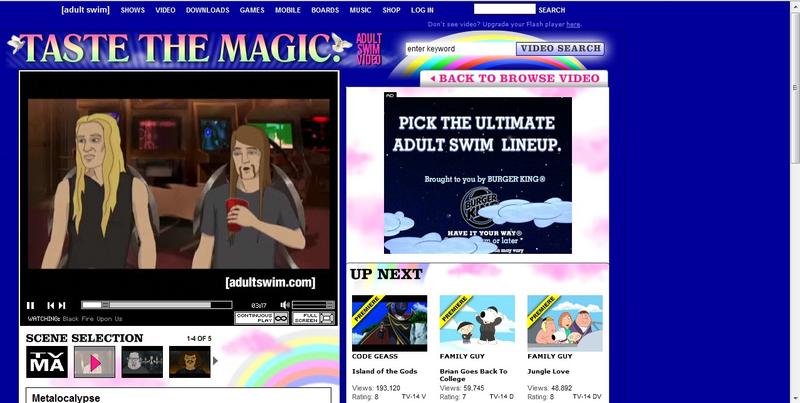Open the BOARDS menu
The height and width of the screenshot is (403, 800).
[325, 10]
